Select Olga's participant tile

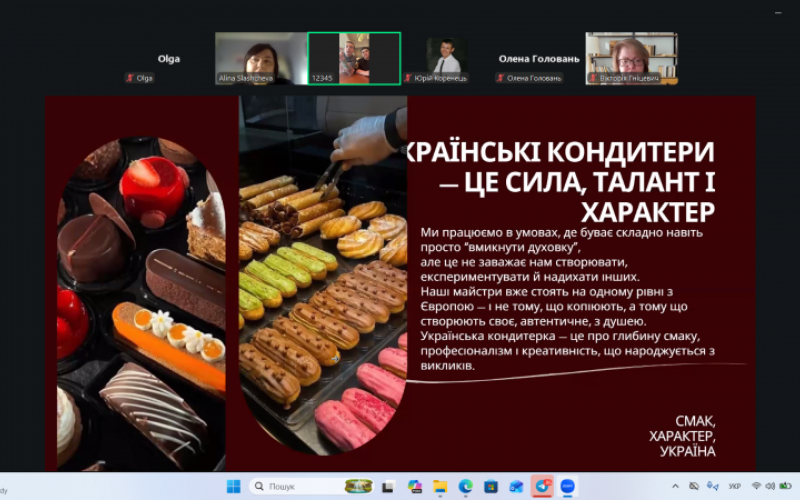[168, 60]
